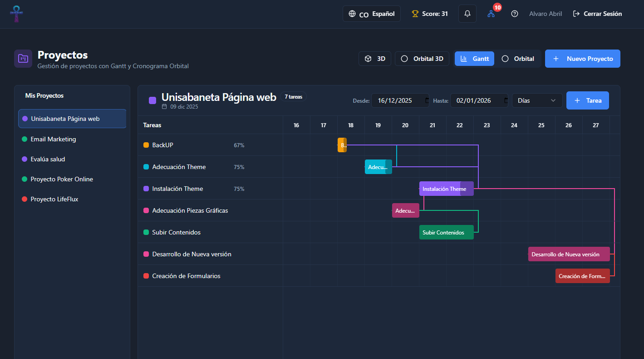Edit the Desde date field 16/12/2025
The image size is (644, 359).
[400, 100]
